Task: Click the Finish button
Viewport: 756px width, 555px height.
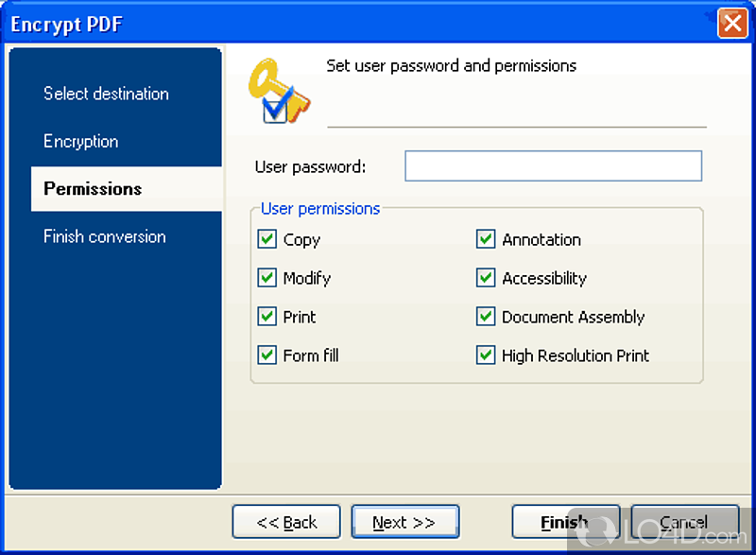Action: (565, 522)
